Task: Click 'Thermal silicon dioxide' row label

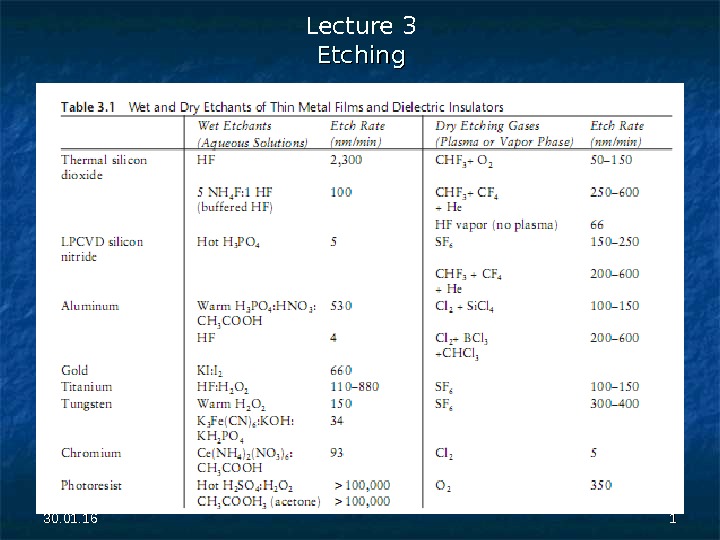Action: (x=104, y=167)
